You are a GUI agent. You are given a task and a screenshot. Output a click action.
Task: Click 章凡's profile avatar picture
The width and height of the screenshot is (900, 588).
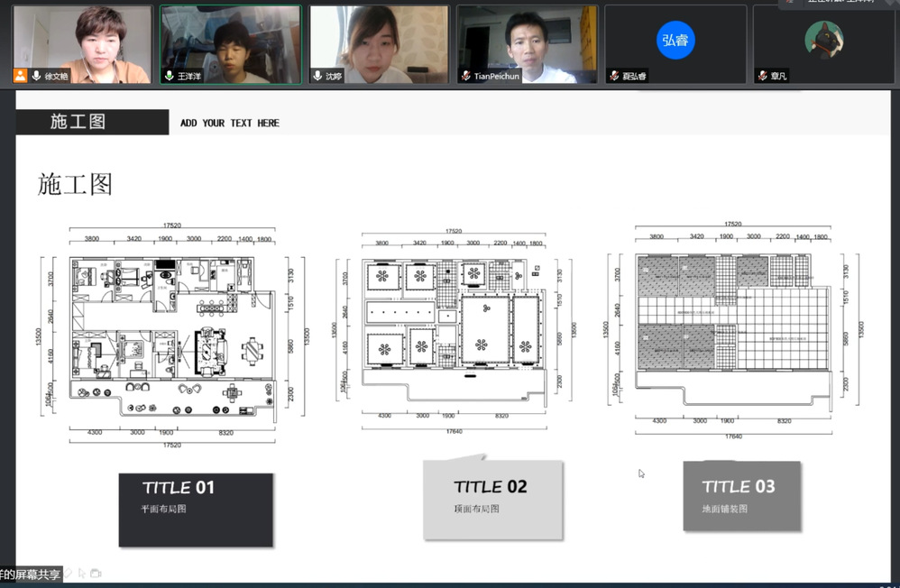[823, 41]
